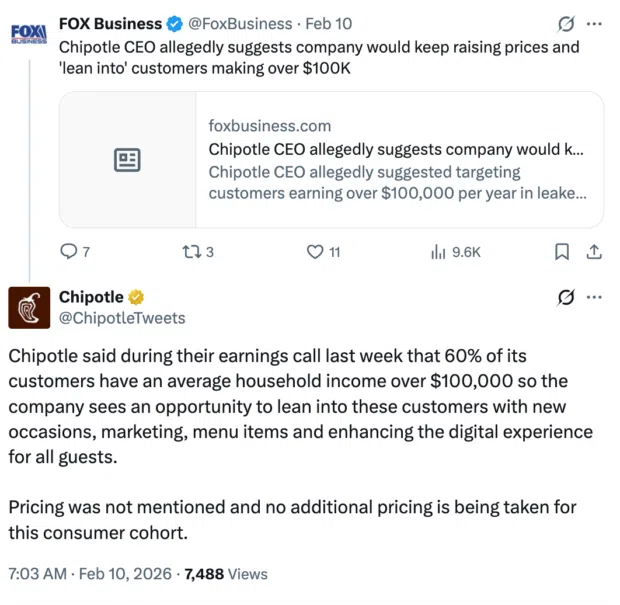The height and width of the screenshot is (605, 620).
Task: Like the FOX Business tweet
Action: click(x=314, y=252)
